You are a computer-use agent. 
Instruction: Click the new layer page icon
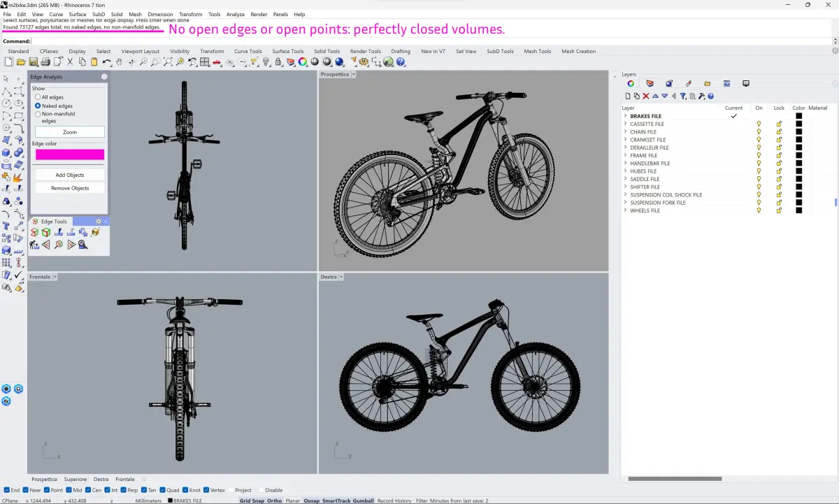click(627, 96)
